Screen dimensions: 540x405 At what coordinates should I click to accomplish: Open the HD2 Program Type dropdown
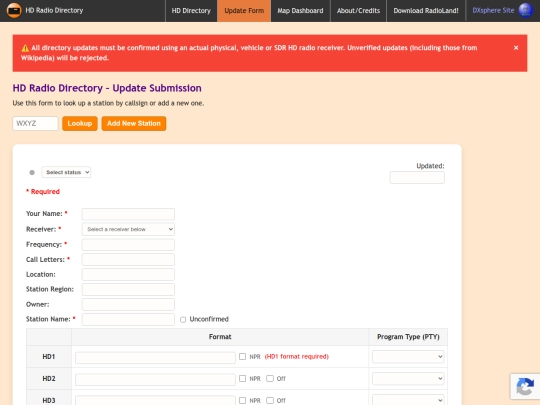(x=408, y=378)
